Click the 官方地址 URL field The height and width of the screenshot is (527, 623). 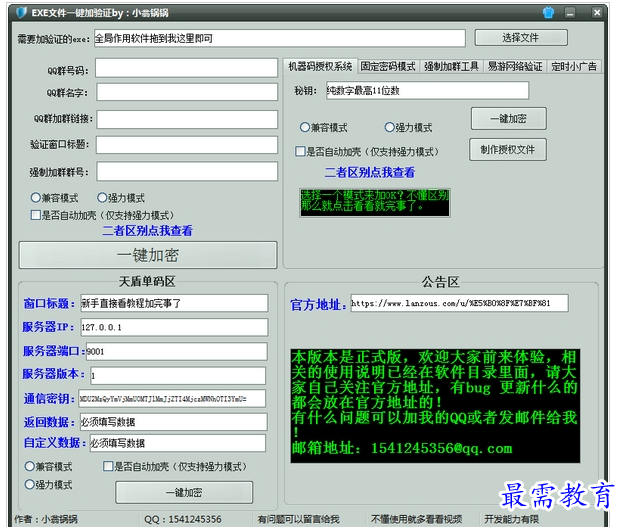tap(459, 303)
